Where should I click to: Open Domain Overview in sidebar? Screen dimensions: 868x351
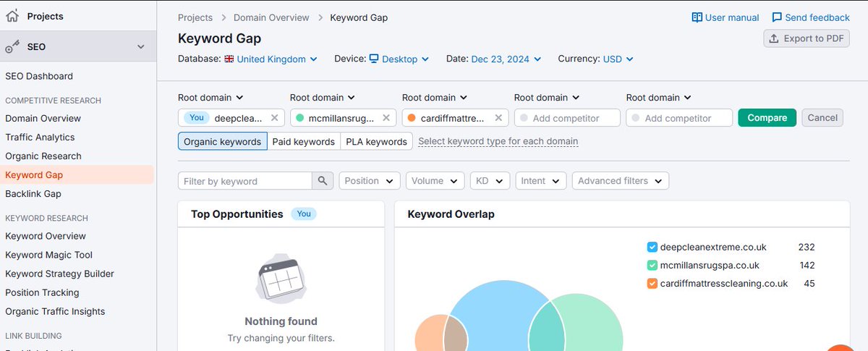pos(43,118)
